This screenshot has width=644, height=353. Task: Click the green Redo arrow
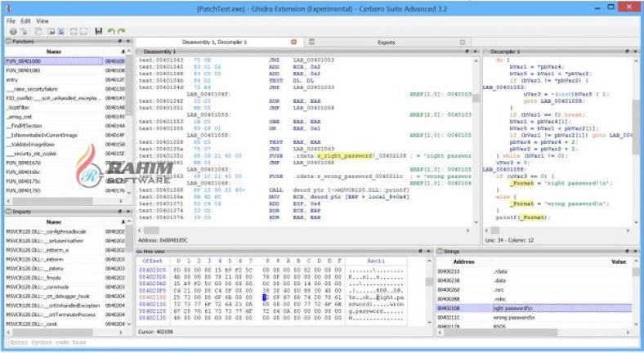point(121,30)
